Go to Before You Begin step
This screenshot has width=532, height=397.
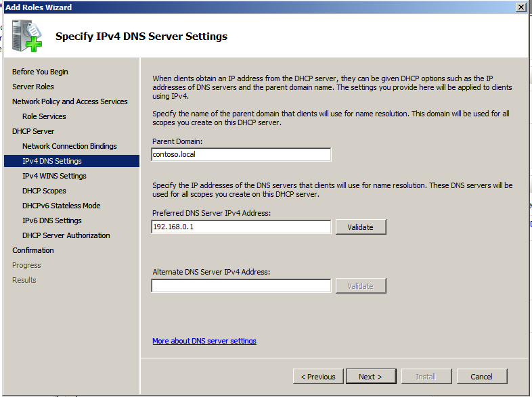coord(40,72)
